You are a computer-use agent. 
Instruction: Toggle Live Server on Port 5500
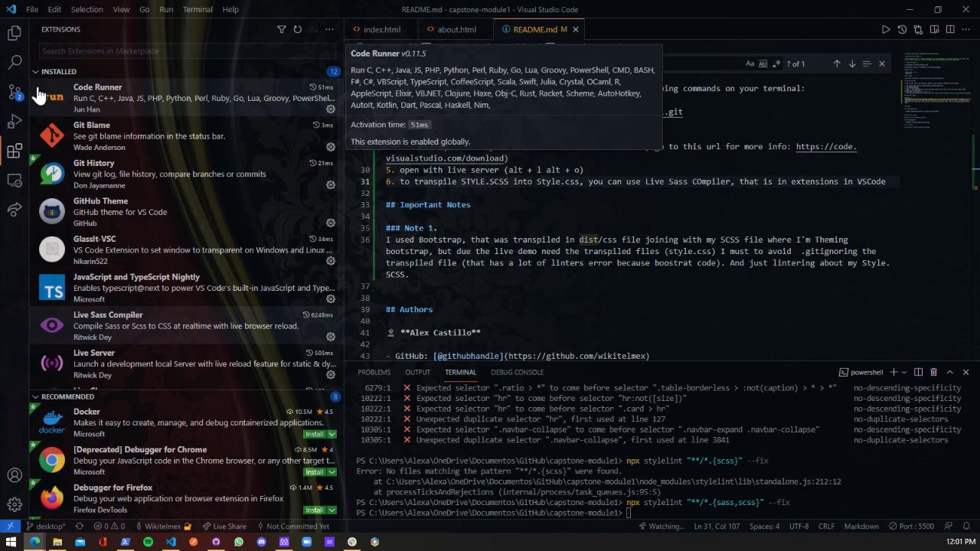coord(913,527)
